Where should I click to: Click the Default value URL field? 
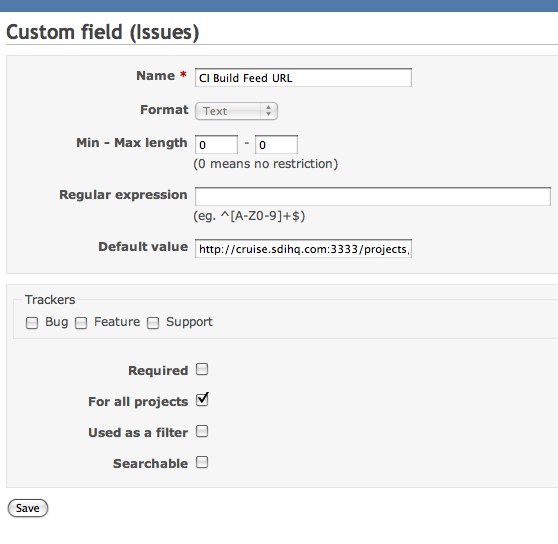click(303, 249)
